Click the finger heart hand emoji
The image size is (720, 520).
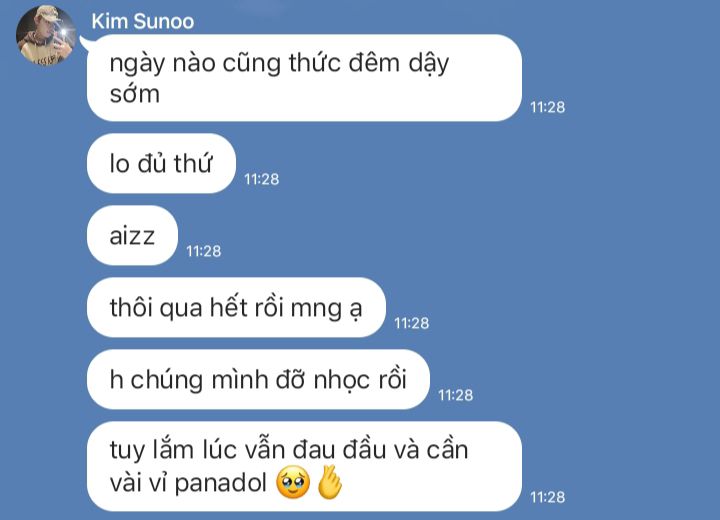click(x=330, y=482)
